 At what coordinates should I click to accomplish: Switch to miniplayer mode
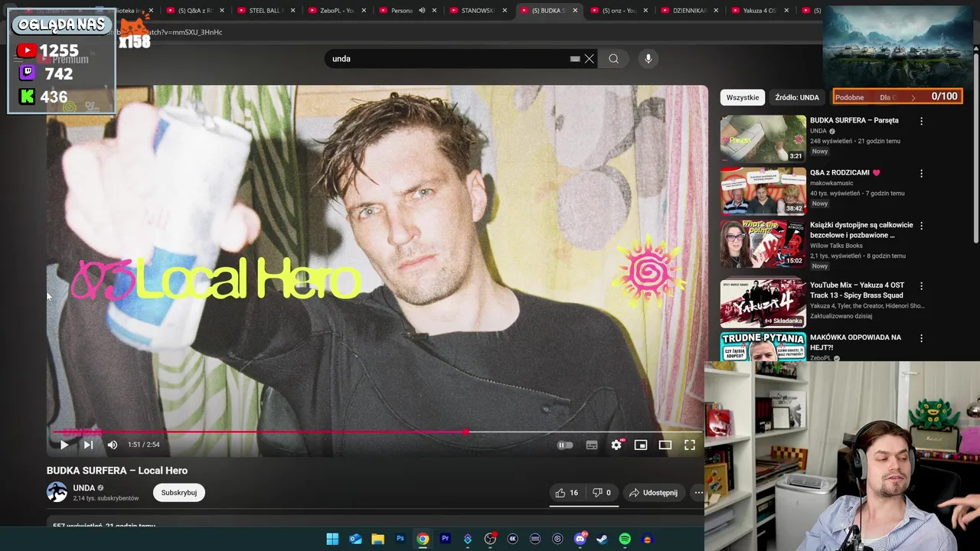[x=641, y=445]
